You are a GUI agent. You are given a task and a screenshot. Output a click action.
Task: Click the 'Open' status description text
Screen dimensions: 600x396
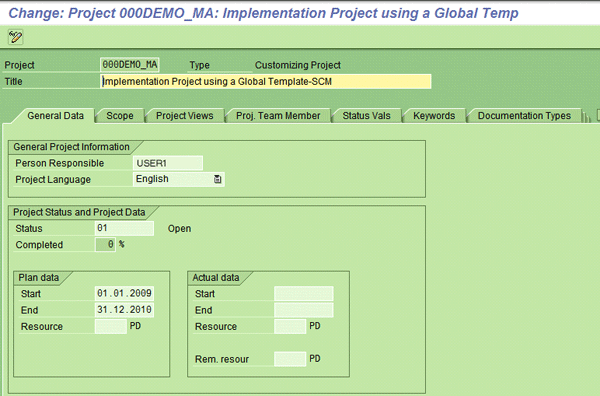click(179, 228)
